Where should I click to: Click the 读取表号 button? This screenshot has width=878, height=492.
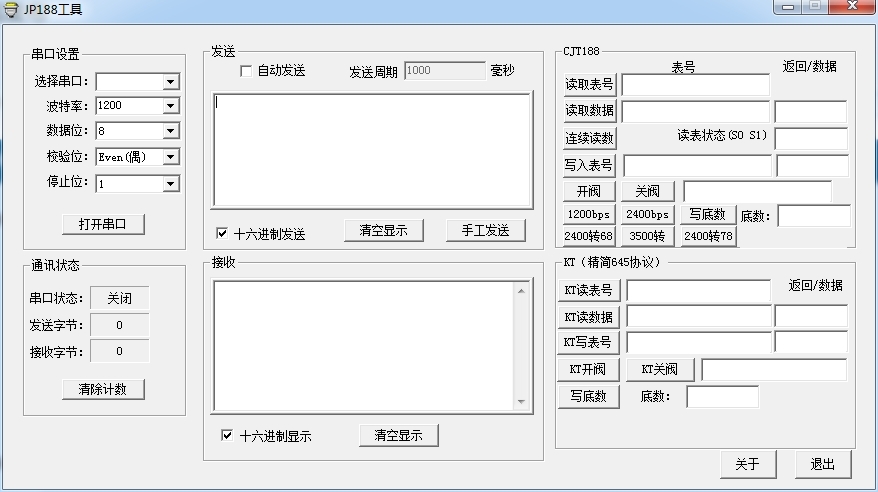tap(589, 85)
